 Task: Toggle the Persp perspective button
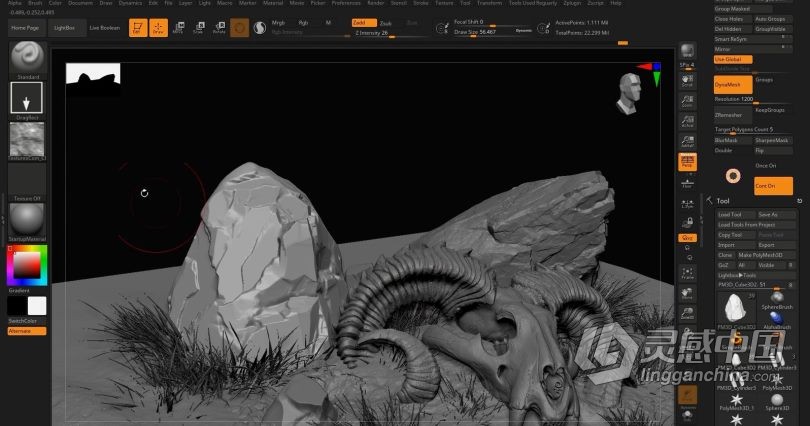pyautogui.click(x=687, y=162)
